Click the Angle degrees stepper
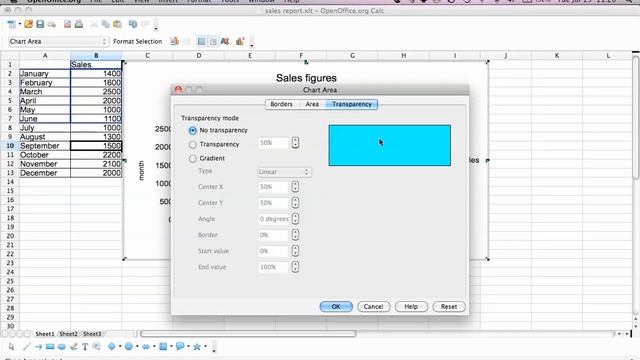Image resolution: width=640 pixels, height=360 pixels. pos(295,219)
